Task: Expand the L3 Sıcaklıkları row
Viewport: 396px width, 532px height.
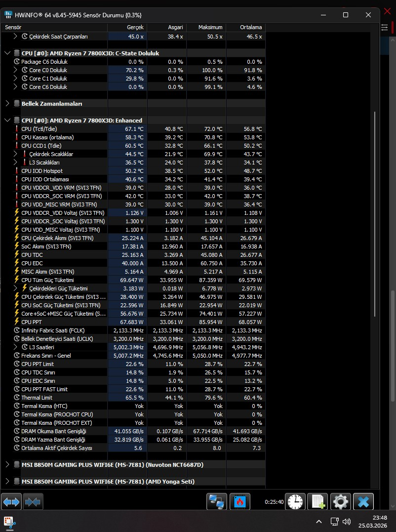Action: [15, 163]
